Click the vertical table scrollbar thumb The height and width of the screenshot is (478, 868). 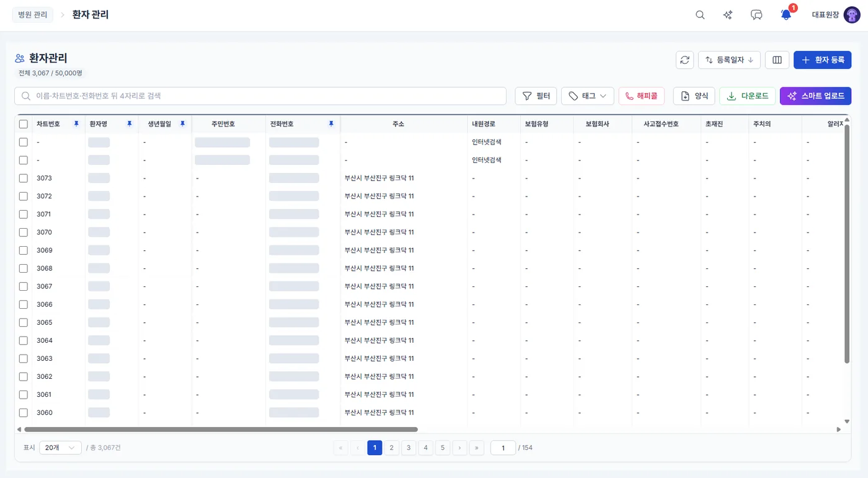847,244
